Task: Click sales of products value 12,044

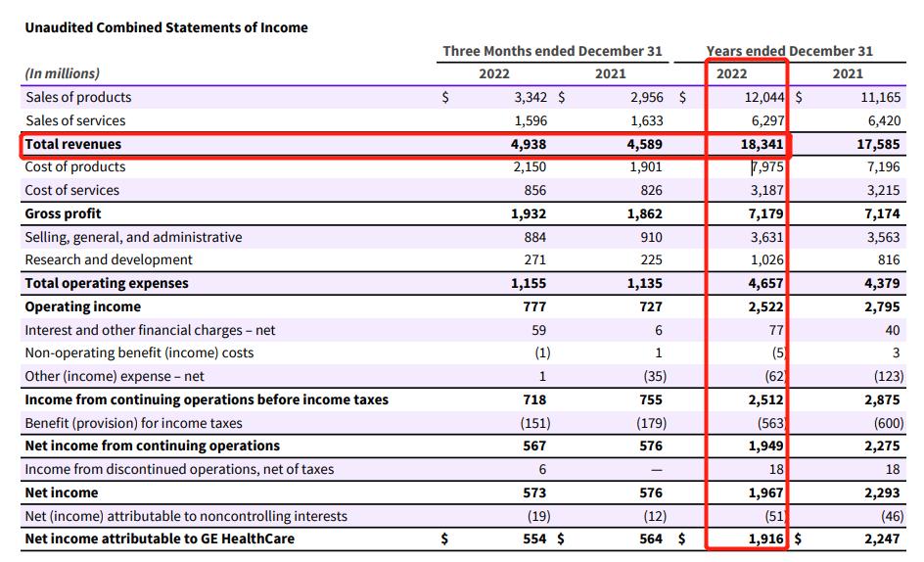Action: 764,97
